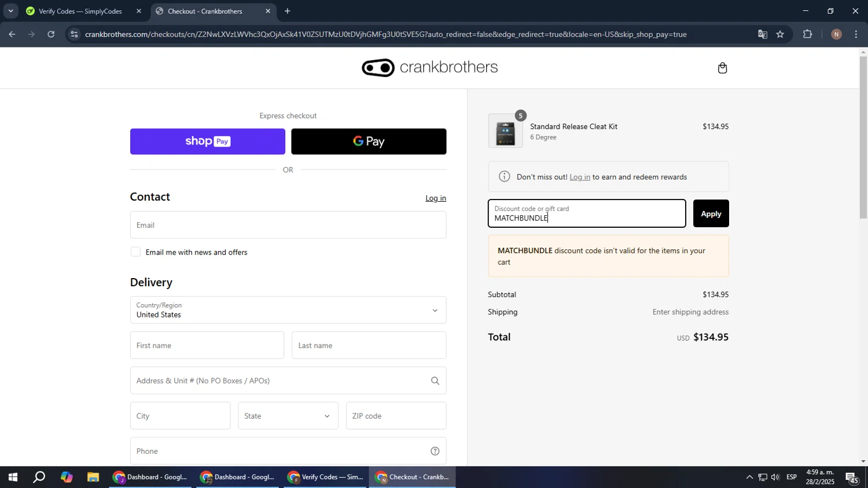The height and width of the screenshot is (488, 868).
Task: Click the Standard Release Cleat Kit title
Action: 573,127
